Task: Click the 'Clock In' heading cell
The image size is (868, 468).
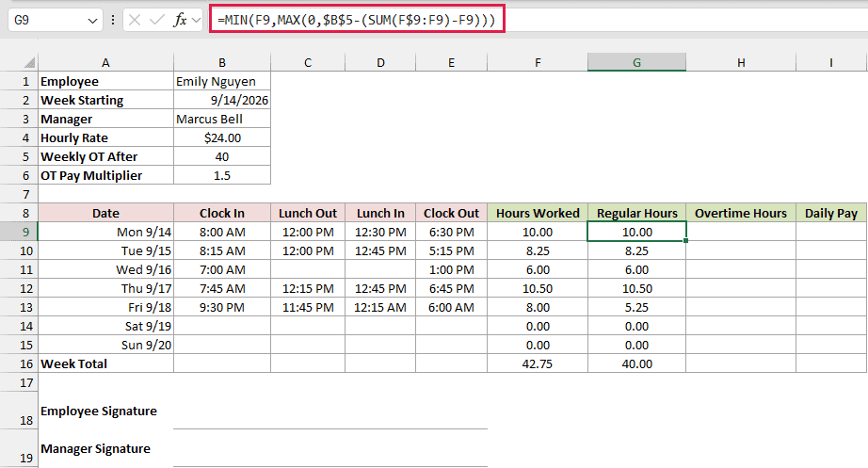Action: coord(222,213)
